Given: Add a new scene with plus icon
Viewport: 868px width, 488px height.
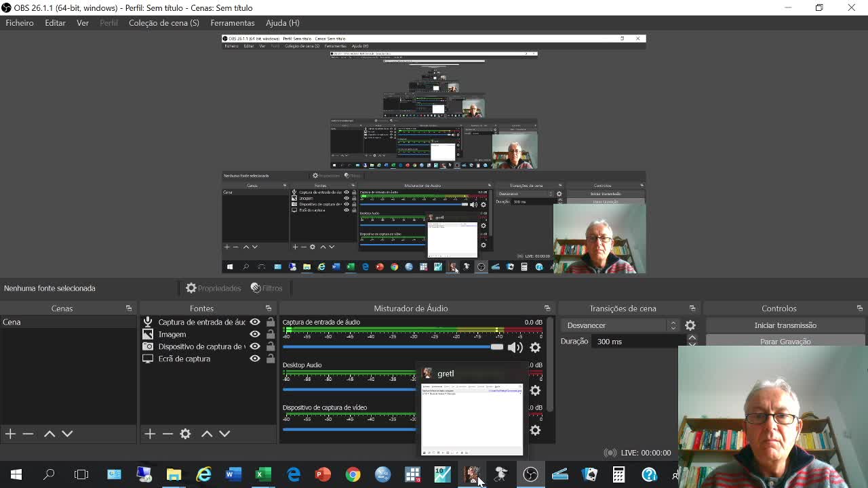Looking at the screenshot, I should pos(10,434).
